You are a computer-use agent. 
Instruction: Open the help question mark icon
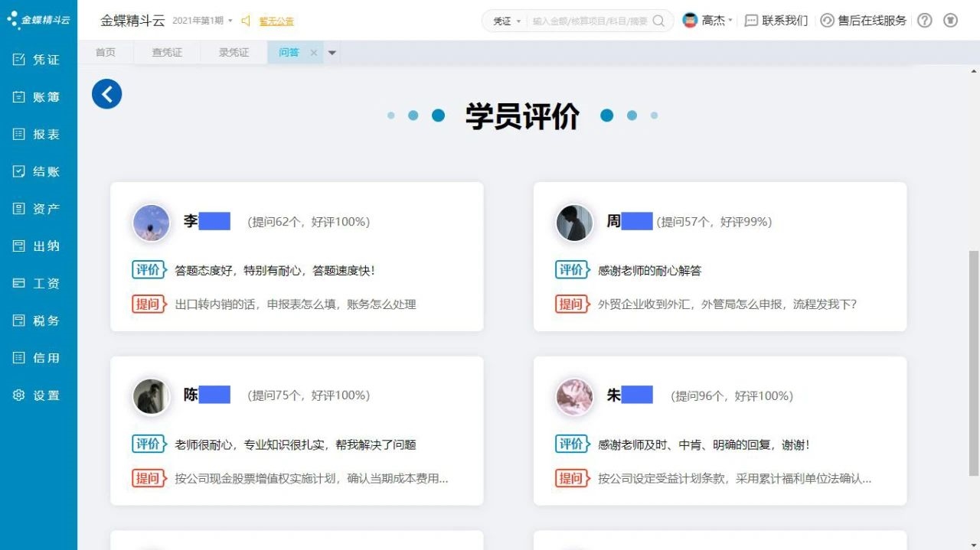(x=925, y=21)
